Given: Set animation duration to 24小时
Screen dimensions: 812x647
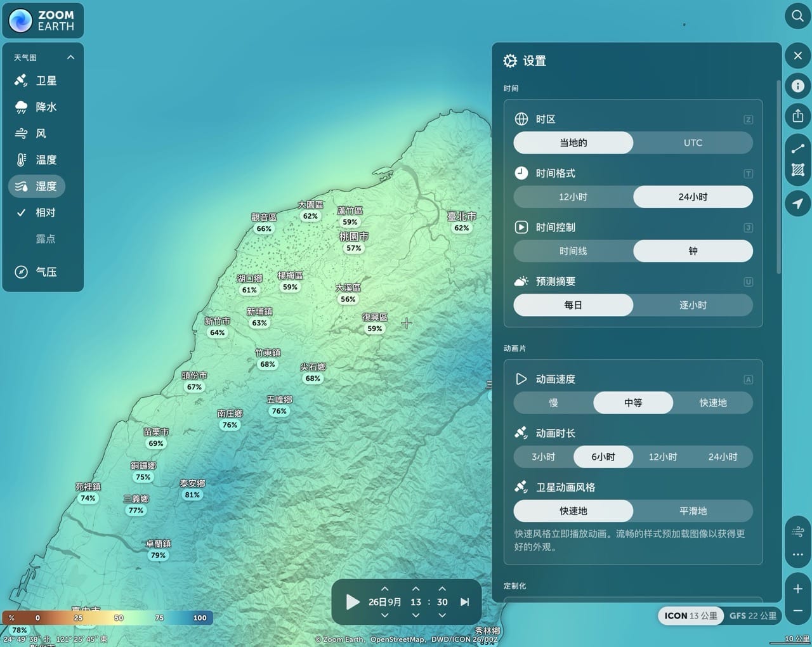Looking at the screenshot, I should tap(723, 457).
